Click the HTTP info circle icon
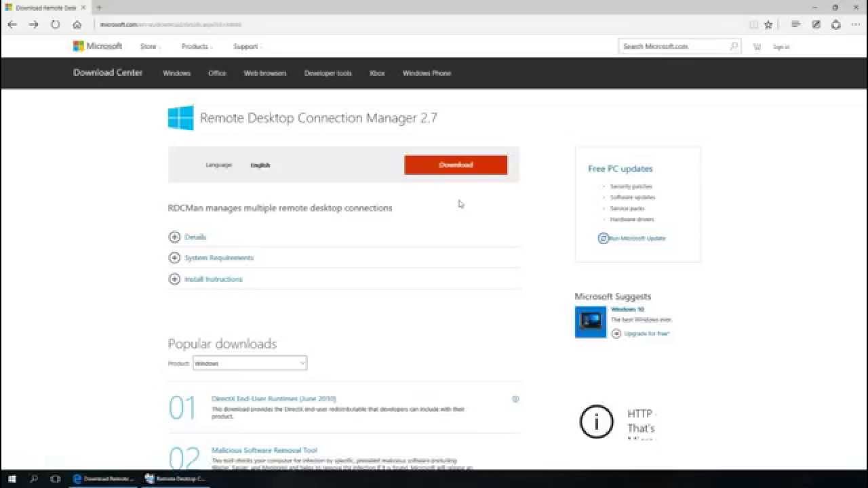This screenshot has height=488, width=868. coord(597,422)
